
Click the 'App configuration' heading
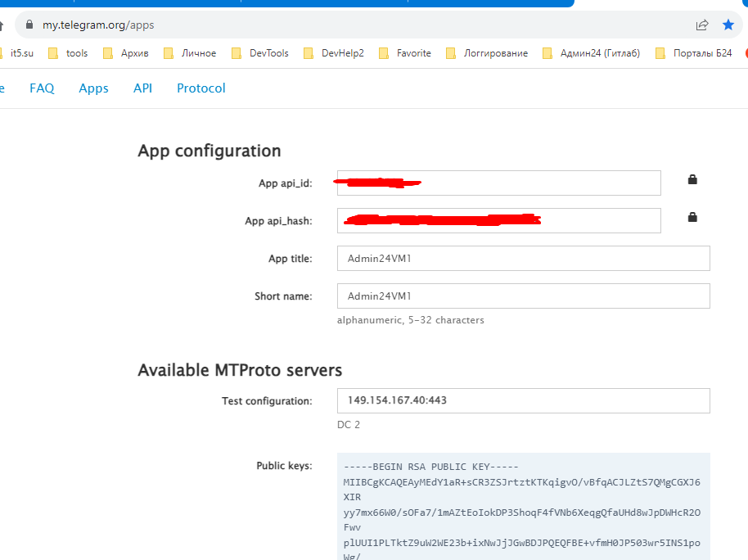click(x=210, y=151)
